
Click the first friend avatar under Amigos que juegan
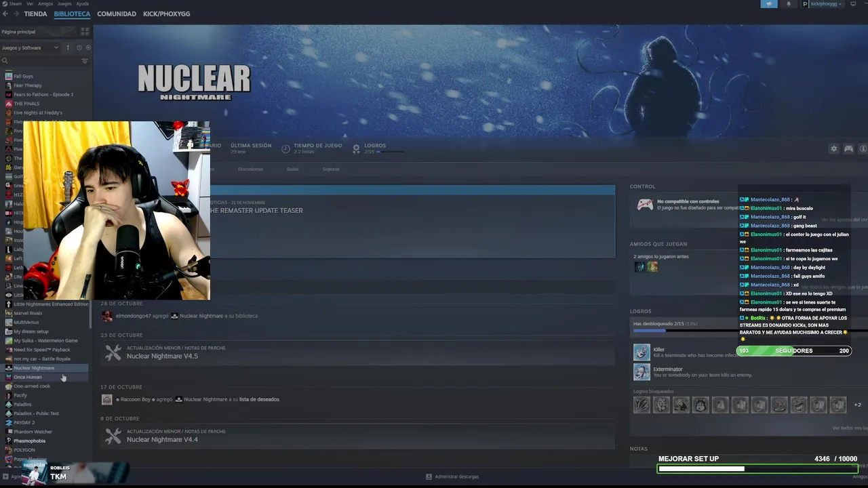639,266
